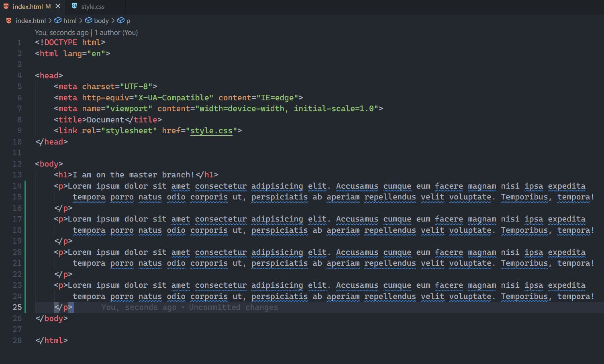Click the closing head tag
604x364 pixels.
coord(51,142)
